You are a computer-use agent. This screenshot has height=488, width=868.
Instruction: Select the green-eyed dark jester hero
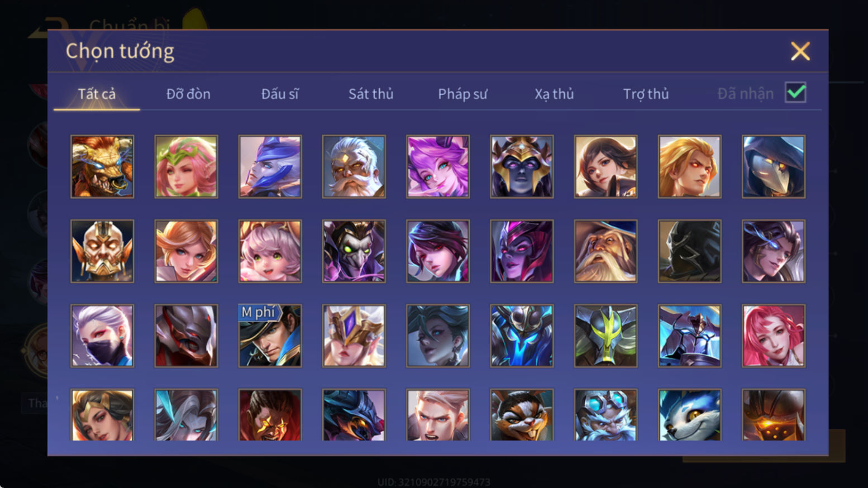click(x=354, y=251)
